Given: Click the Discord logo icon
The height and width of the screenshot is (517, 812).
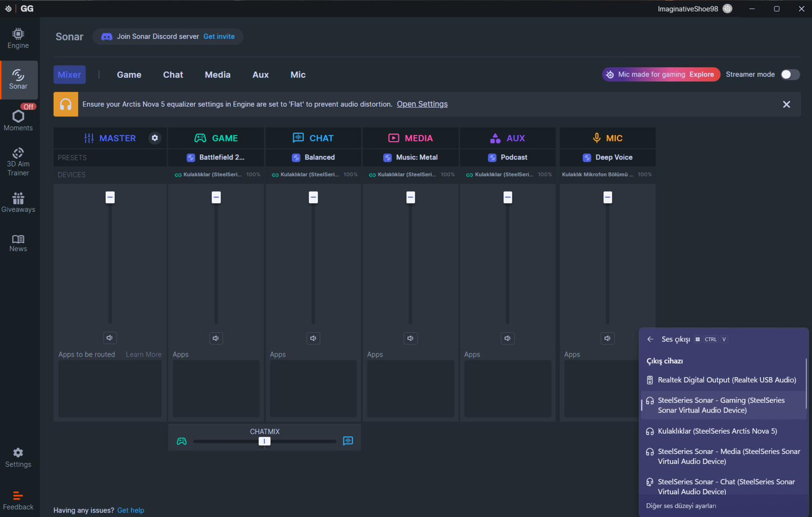Looking at the screenshot, I should click(107, 36).
